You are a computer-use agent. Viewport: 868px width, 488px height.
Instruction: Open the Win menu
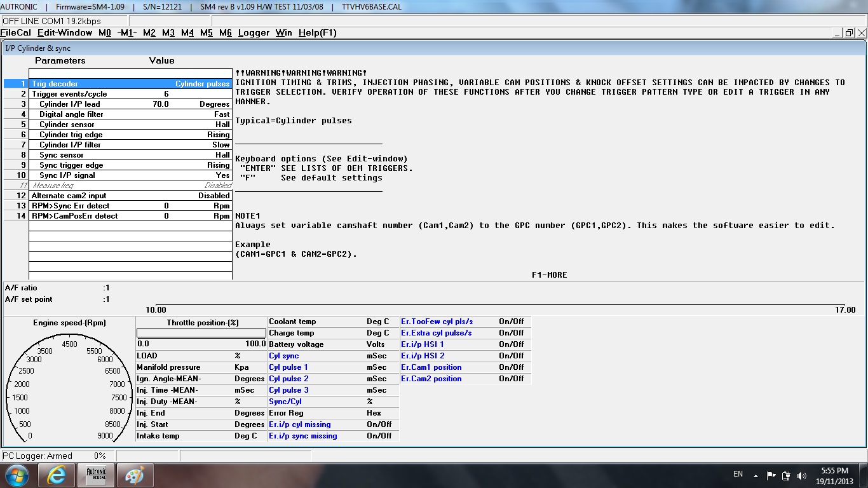(x=284, y=32)
